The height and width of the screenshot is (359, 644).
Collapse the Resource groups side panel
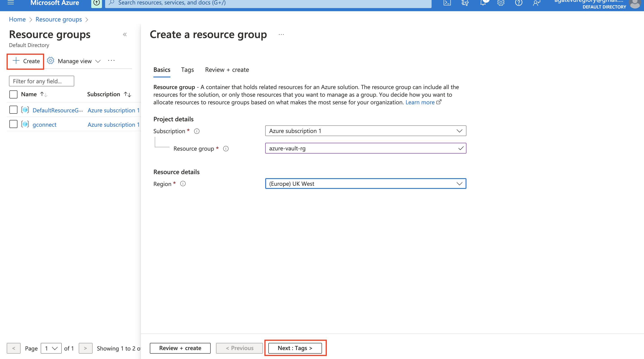coord(125,34)
